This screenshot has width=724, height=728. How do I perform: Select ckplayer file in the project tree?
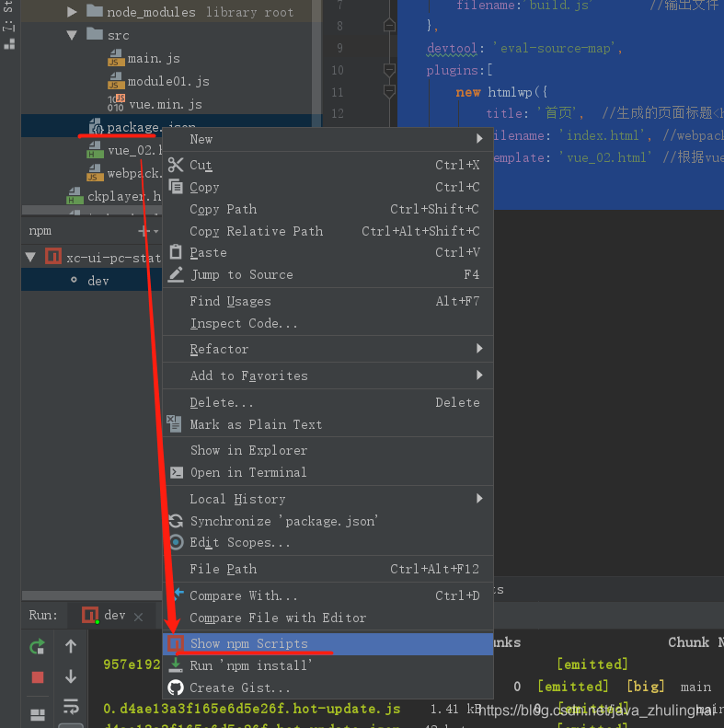[124, 196]
